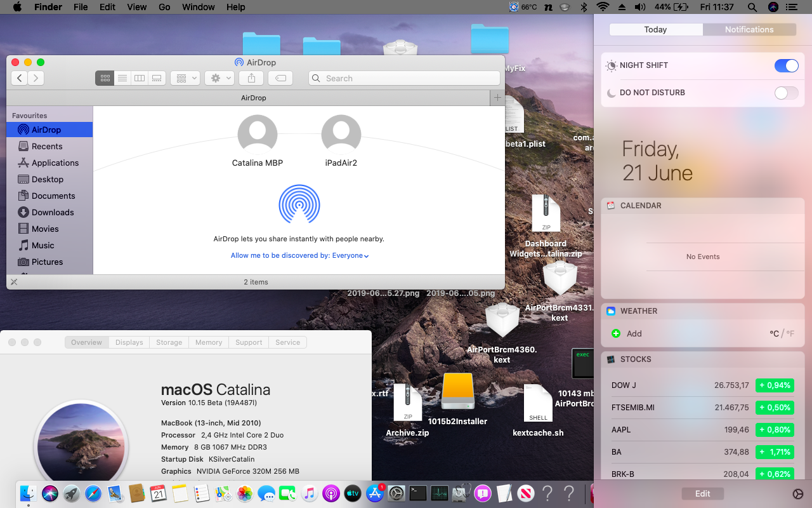Open Support tab in About This Mac

(x=249, y=342)
